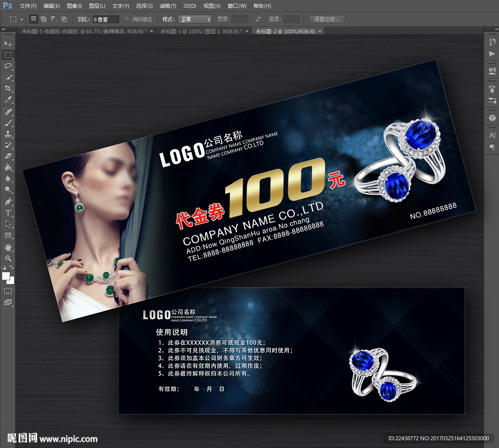Image resolution: width=499 pixels, height=448 pixels.
Task: Open the Character panel icon
Action: click(x=492, y=136)
